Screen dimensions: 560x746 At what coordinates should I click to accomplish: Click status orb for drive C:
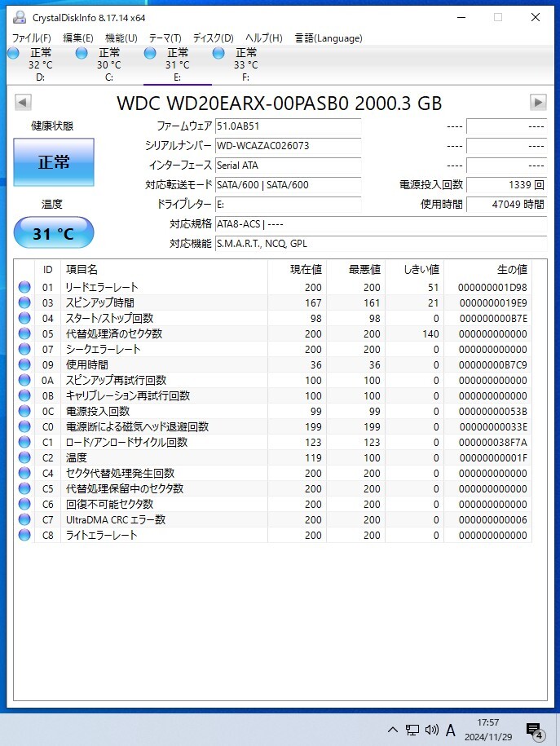pyautogui.click(x=82, y=53)
